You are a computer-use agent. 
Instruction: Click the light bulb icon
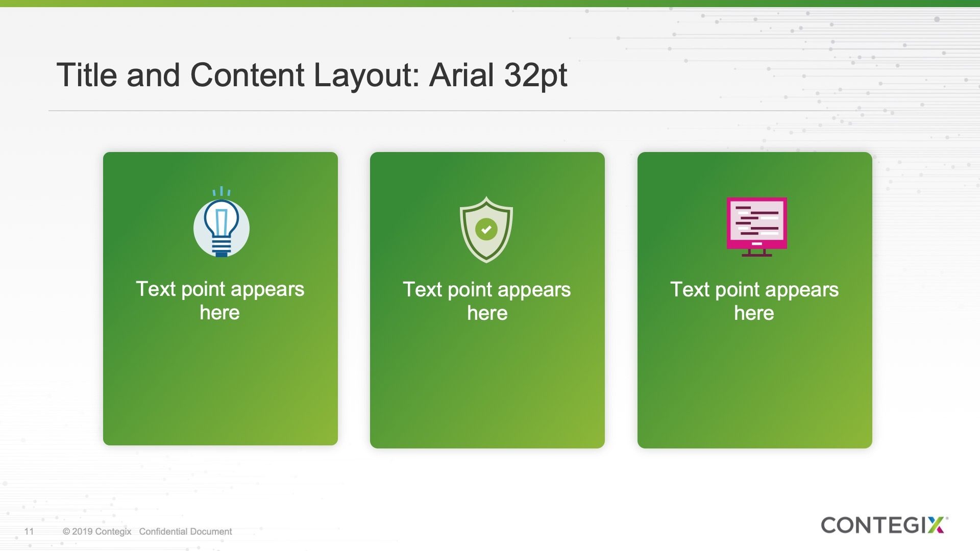(222, 221)
